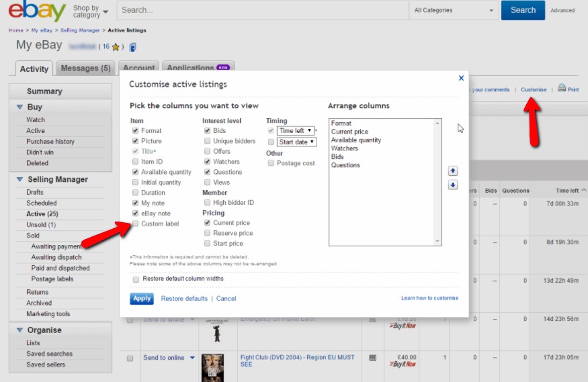Uncheck the eBay note checkbox
588x382 pixels.
click(135, 213)
